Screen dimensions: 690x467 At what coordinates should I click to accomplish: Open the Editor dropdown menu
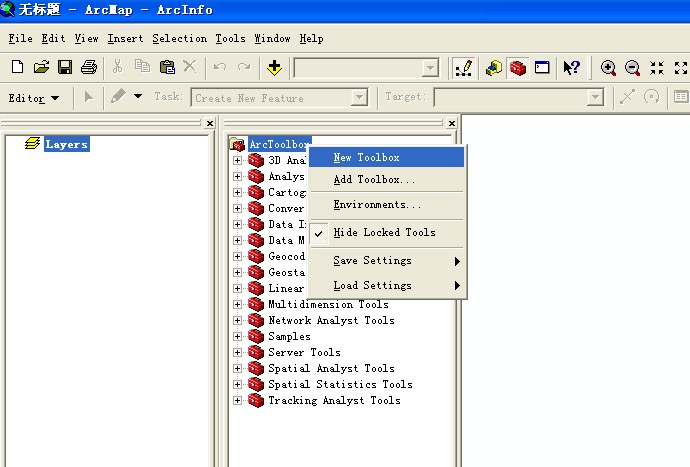click(33, 98)
